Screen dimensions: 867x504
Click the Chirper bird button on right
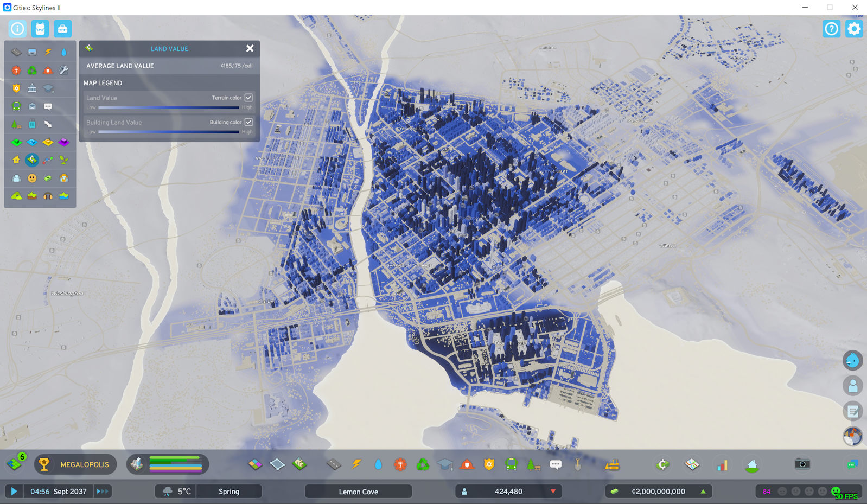pyautogui.click(x=852, y=360)
